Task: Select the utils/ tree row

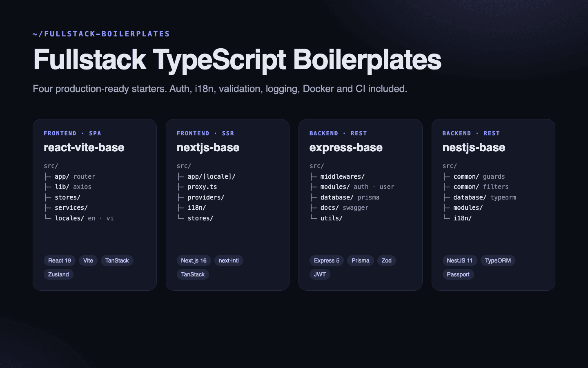Action: (326, 218)
